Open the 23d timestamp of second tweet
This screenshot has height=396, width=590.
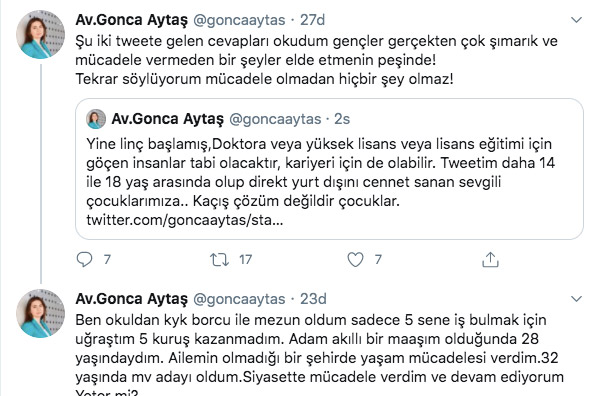(313, 299)
